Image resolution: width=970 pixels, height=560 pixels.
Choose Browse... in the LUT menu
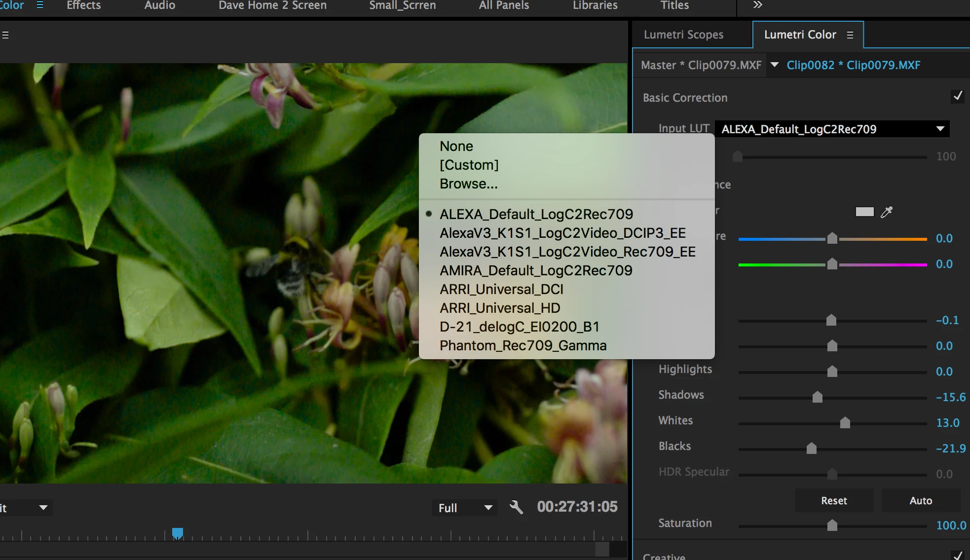coord(468,184)
